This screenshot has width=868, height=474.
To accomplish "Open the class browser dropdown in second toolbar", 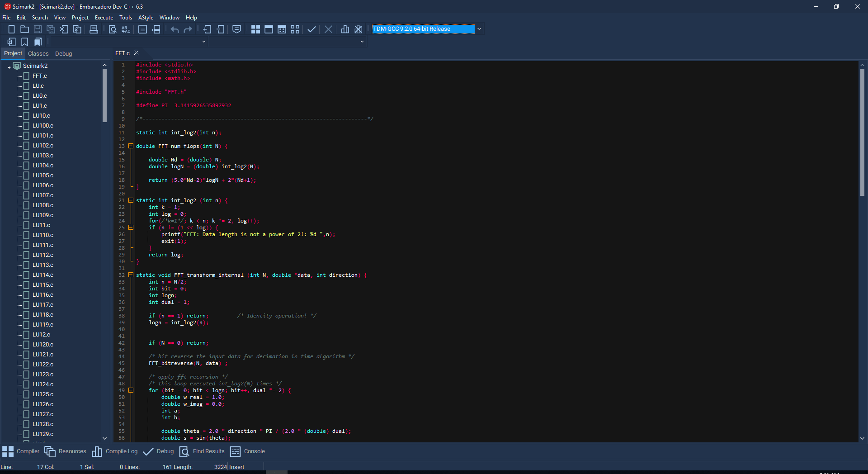I will 204,42.
